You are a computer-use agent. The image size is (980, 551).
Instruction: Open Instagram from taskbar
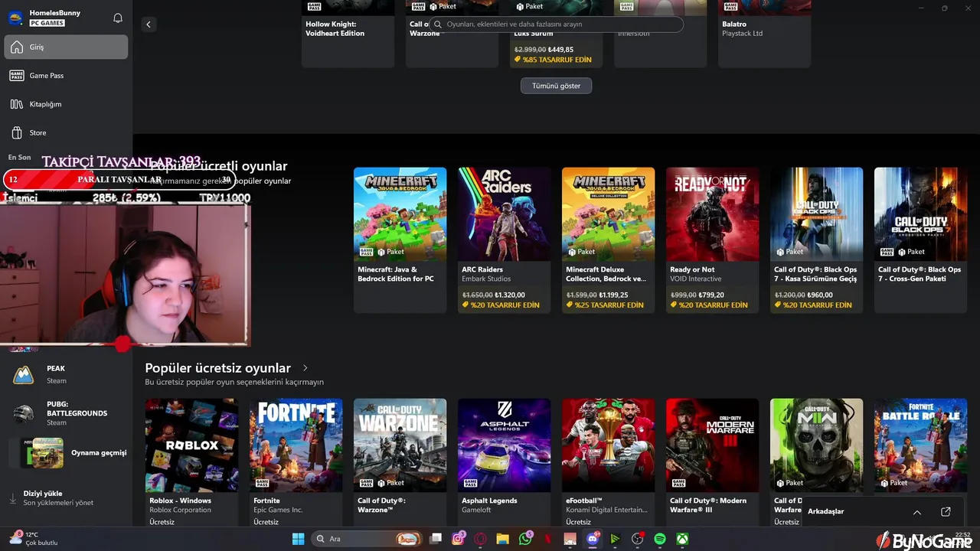click(x=458, y=539)
